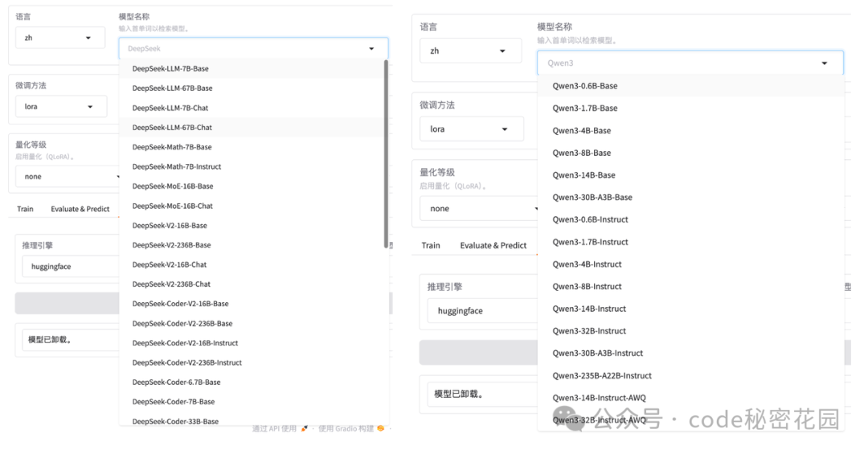Image resolution: width=868 pixels, height=454 pixels.
Task: Click huggingface inference engine field, right panel
Action: (482, 311)
